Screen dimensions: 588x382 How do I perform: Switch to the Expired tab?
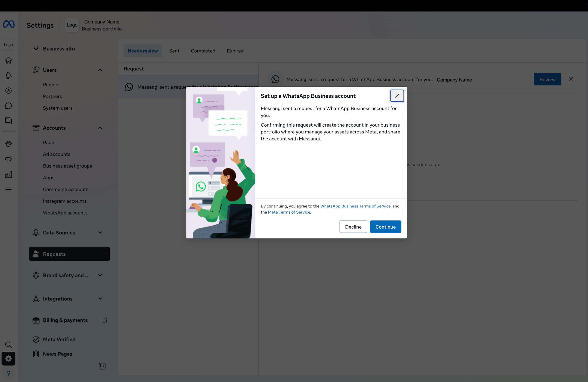click(x=235, y=51)
